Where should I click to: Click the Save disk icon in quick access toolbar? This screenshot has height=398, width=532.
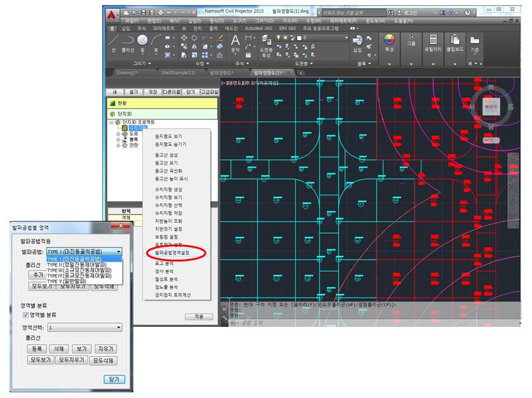click(x=143, y=13)
